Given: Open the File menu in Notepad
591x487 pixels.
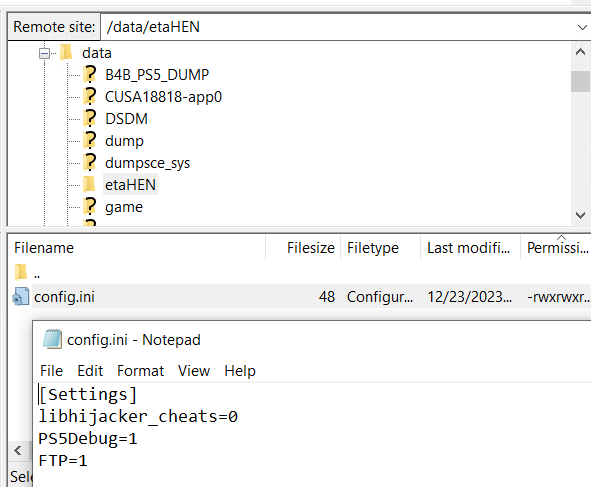Looking at the screenshot, I should (51, 371).
